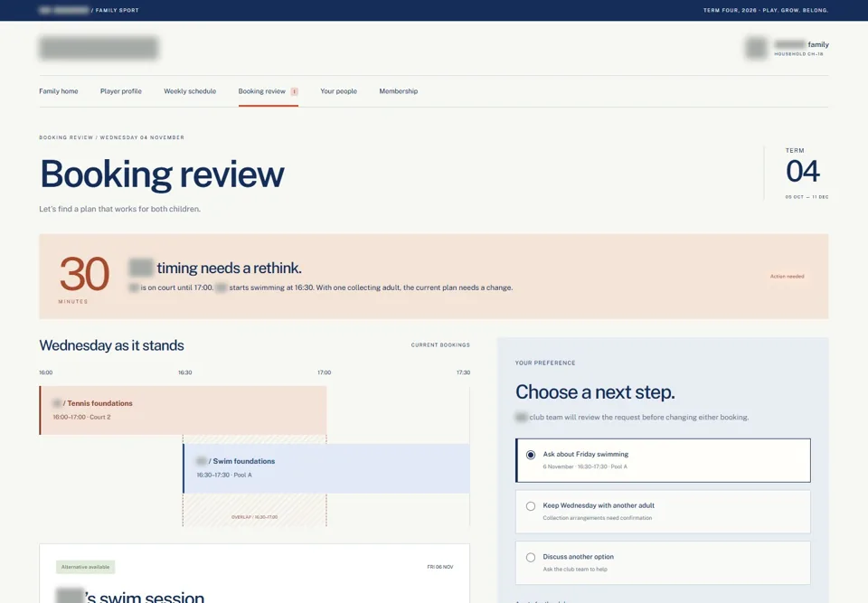This screenshot has height=603, width=868.
Task: Choose Keep Wednesday with another adult
Action: (663, 511)
